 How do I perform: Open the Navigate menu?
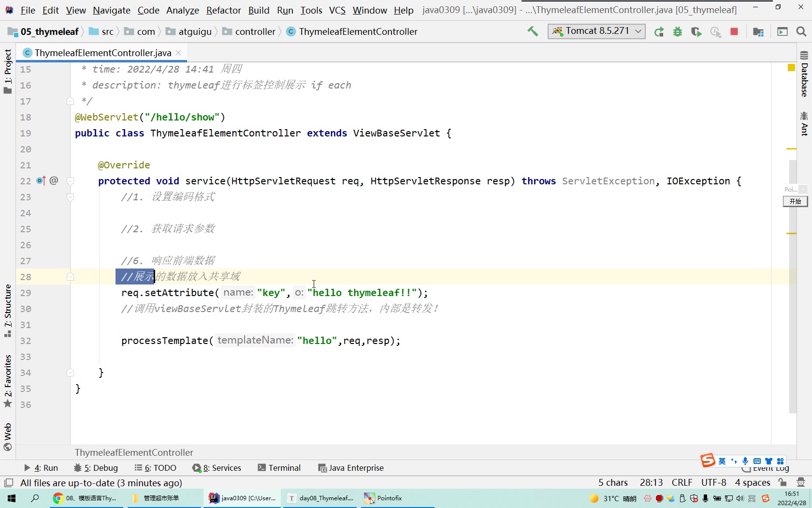112,10
